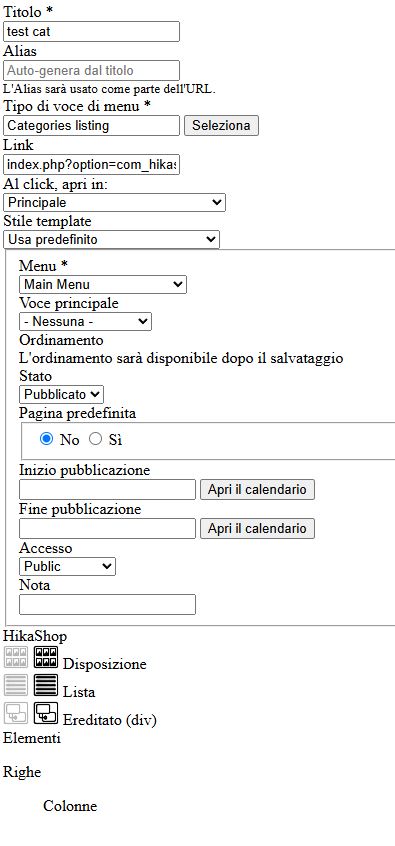Click into the Alias input field
The height and width of the screenshot is (846, 395).
coord(91,71)
